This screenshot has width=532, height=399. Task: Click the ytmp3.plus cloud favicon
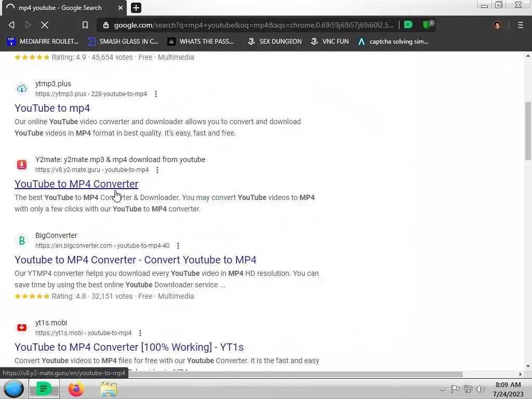tap(22, 89)
